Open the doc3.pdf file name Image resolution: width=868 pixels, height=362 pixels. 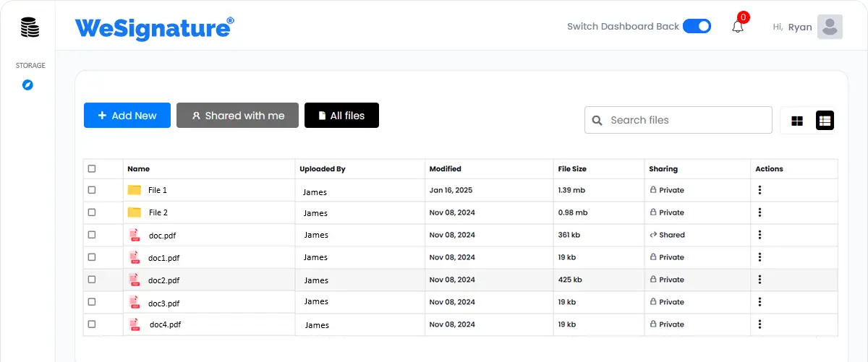click(164, 303)
